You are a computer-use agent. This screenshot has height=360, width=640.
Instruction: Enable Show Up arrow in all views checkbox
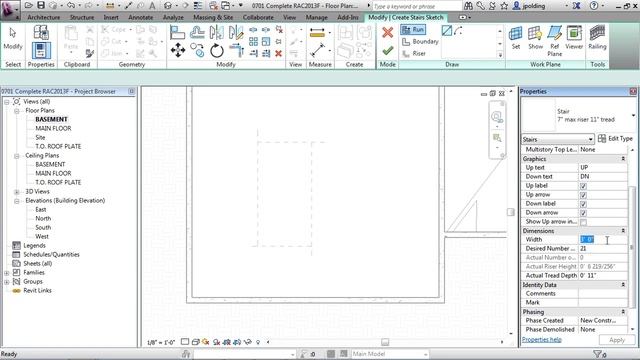click(583, 222)
